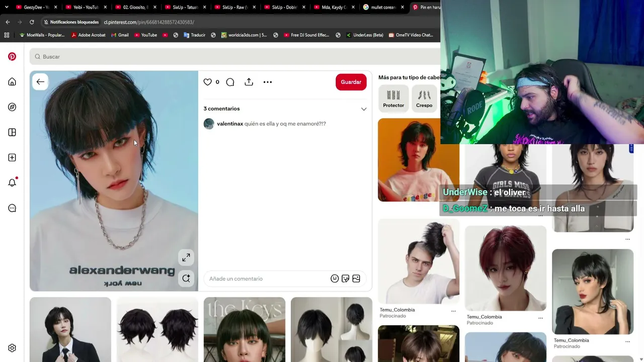644x362 pixels.
Task: Expand the pin image to full view
Action: click(186, 257)
